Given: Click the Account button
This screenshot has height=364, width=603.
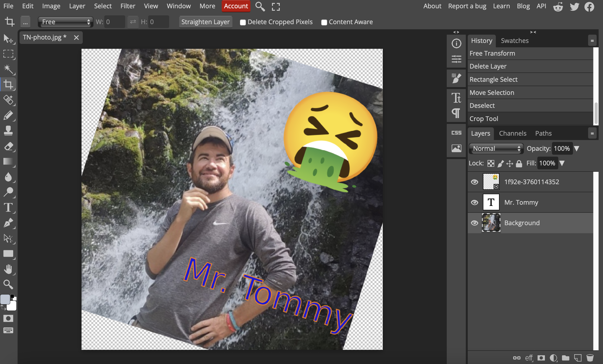Looking at the screenshot, I should click(236, 6).
